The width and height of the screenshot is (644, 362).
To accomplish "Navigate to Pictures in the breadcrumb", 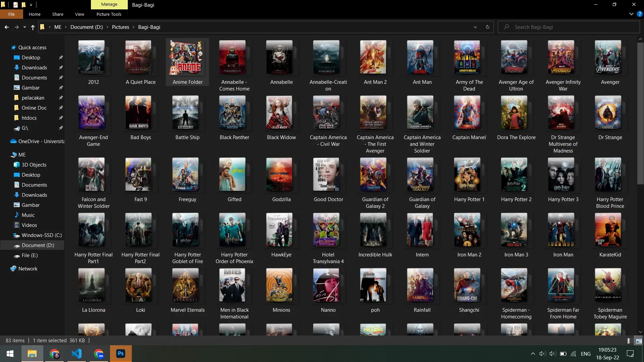I will point(120,27).
